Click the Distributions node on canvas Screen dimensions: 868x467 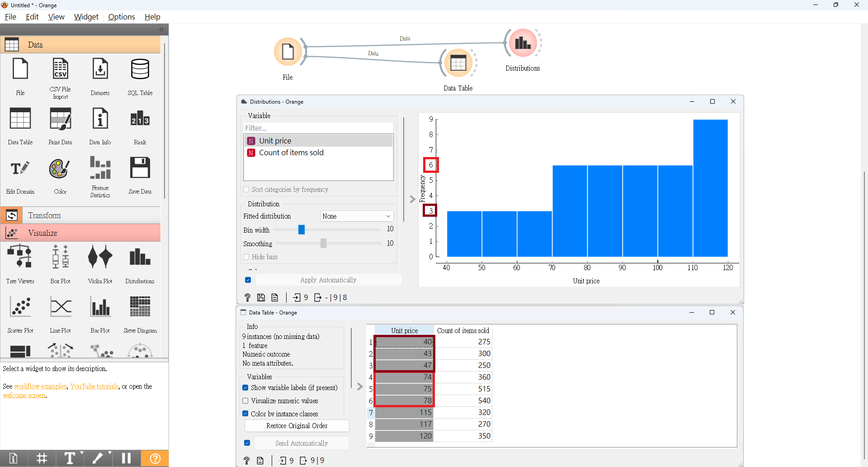523,43
